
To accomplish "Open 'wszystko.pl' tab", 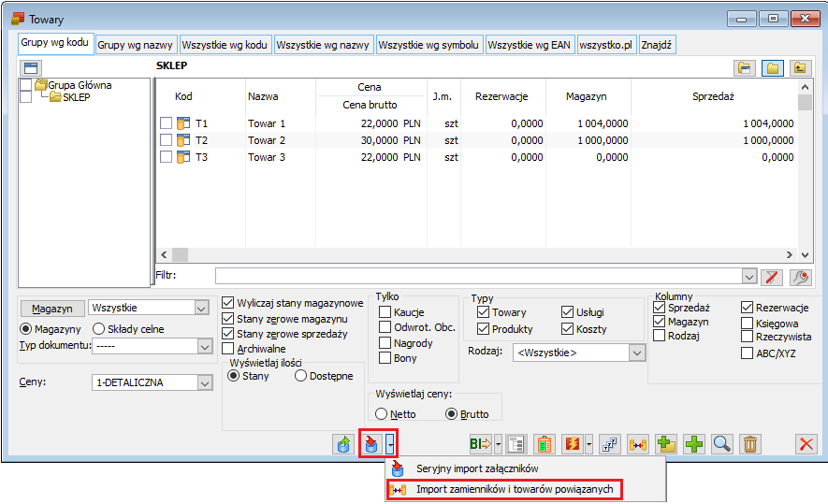I will pyautogui.click(x=605, y=45).
